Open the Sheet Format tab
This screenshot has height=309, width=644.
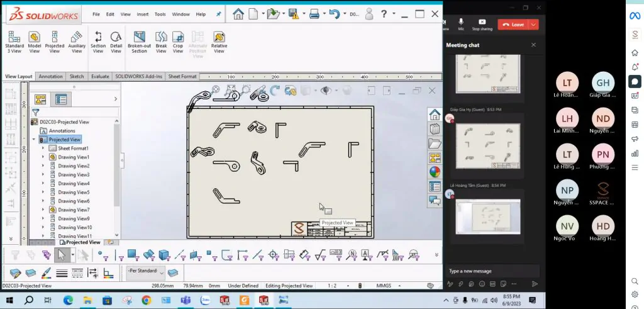click(182, 76)
